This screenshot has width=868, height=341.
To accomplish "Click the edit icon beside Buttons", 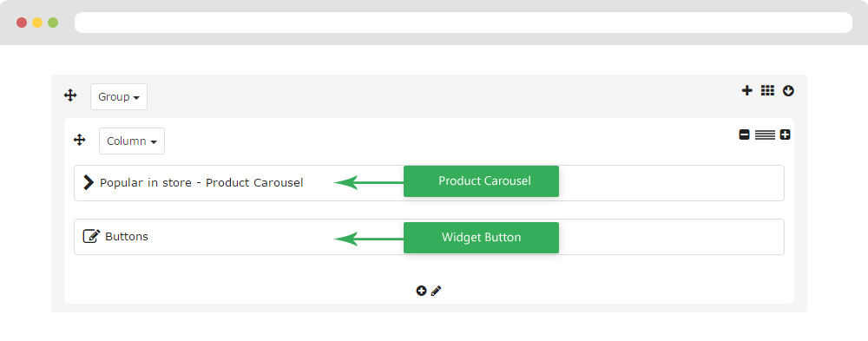I will (91, 236).
